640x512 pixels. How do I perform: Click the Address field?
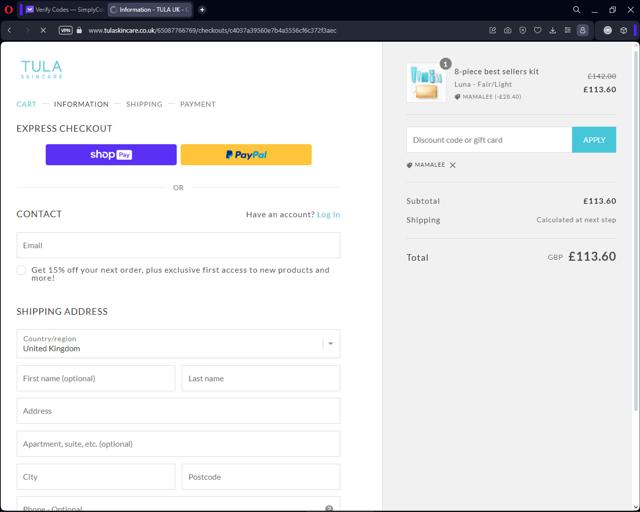click(178, 411)
